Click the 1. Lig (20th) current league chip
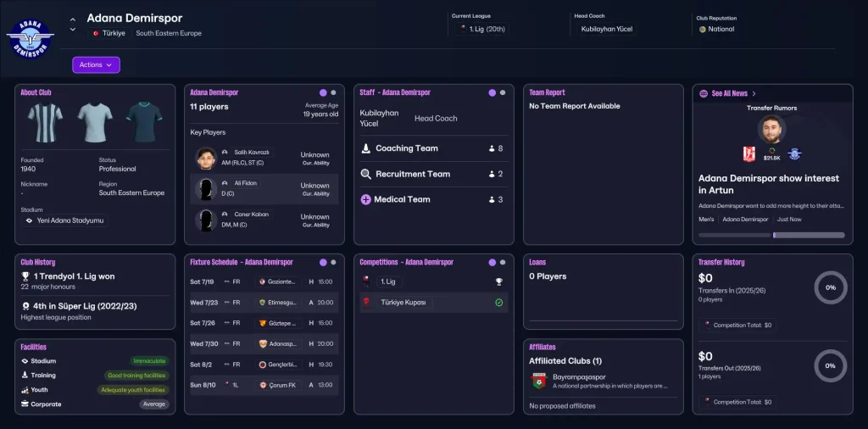Viewport: 868px width, 429px height. [x=482, y=29]
